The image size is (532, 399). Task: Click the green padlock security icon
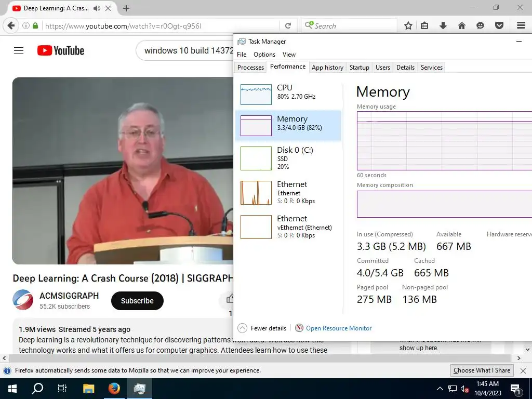click(35, 26)
